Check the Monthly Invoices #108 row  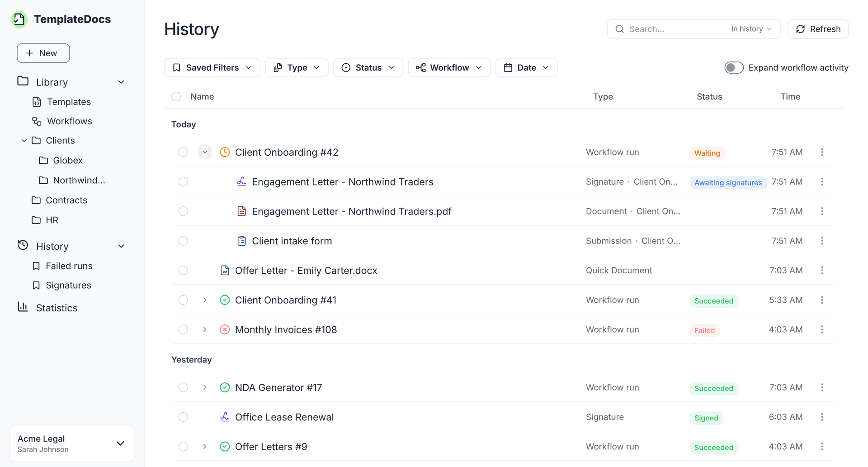pyautogui.click(x=183, y=329)
